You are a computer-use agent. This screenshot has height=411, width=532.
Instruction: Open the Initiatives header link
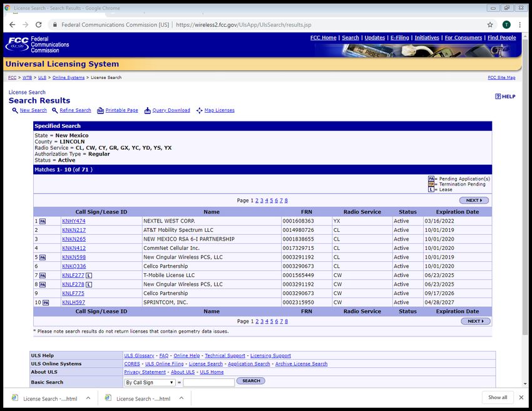pos(427,38)
